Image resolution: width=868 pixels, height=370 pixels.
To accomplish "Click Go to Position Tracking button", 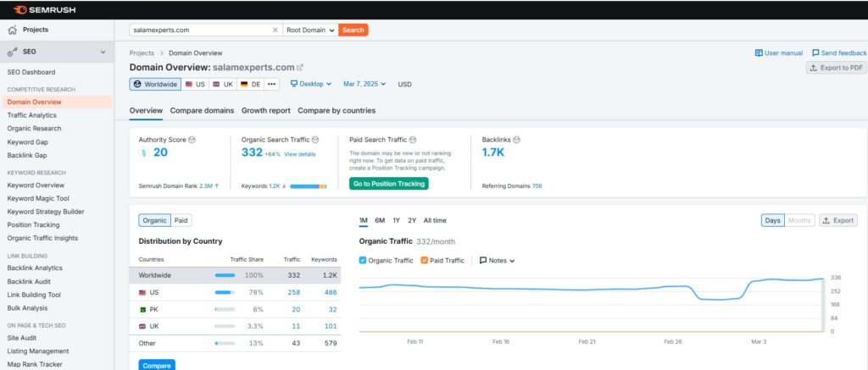I will click(388, 184).
